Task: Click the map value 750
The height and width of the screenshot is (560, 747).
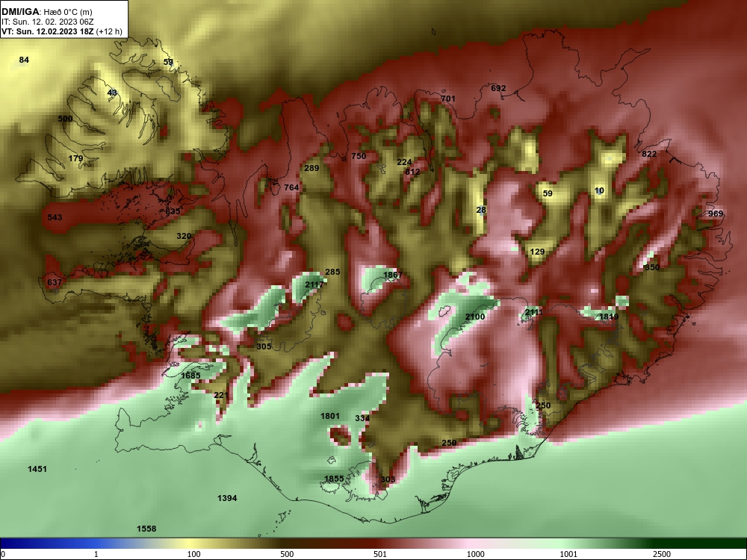Action: point(359,156)
